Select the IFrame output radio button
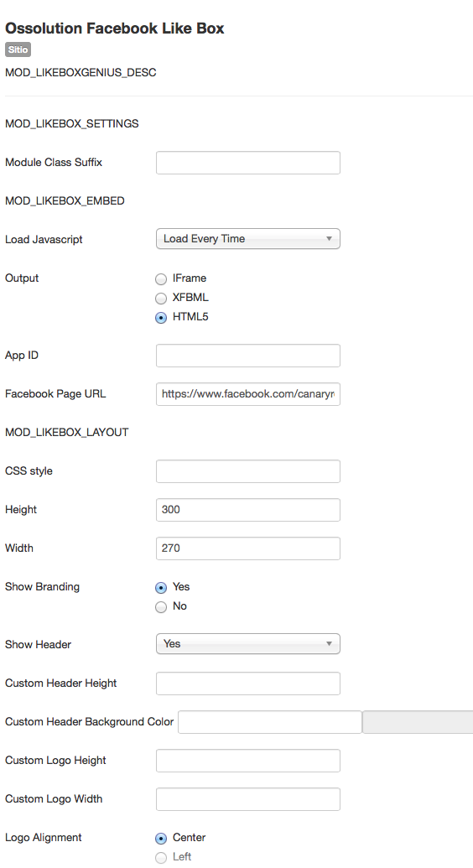The width and height of the screenshot is (473, 868). pos(161,279)
